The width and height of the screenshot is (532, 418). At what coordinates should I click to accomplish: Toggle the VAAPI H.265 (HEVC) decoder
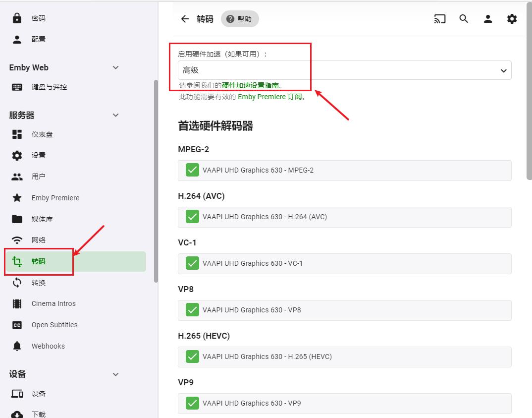[x=192, y=357]
